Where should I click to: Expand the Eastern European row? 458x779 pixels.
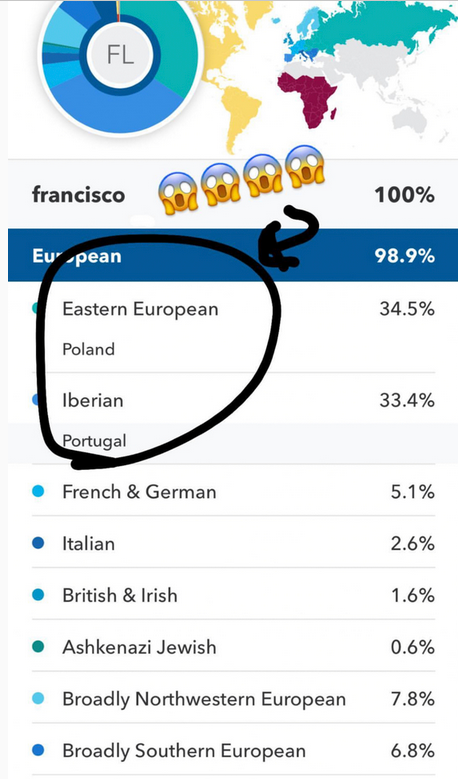tap(233, 309)
